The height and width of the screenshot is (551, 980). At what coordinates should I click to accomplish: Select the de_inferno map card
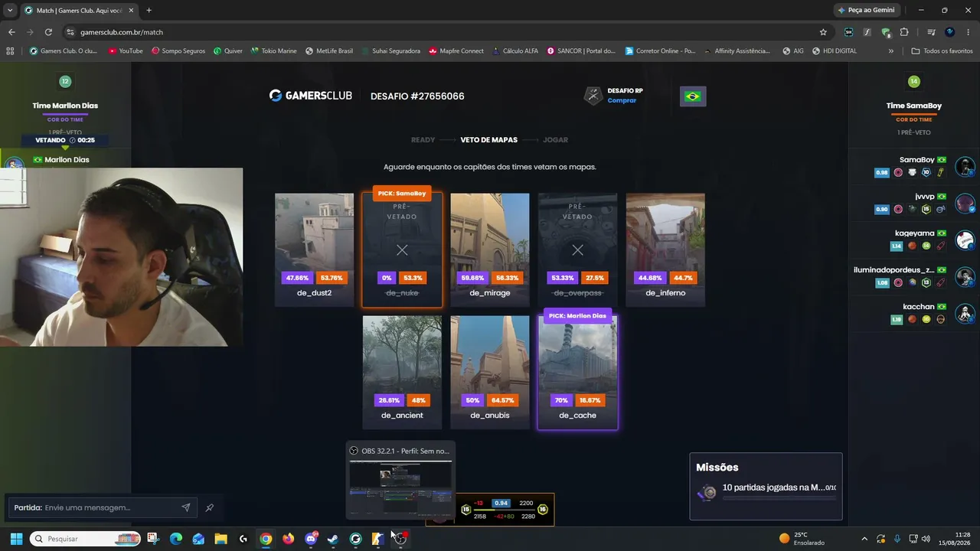coord(665,249)
